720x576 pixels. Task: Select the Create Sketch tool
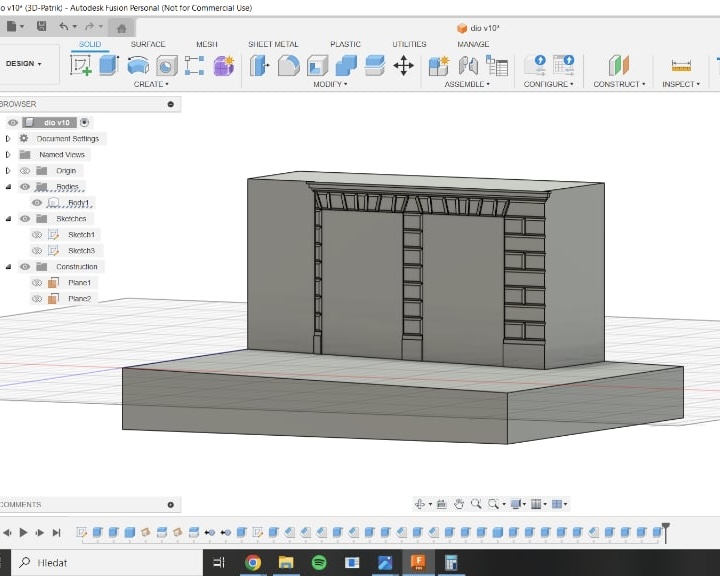pos(81,65)
